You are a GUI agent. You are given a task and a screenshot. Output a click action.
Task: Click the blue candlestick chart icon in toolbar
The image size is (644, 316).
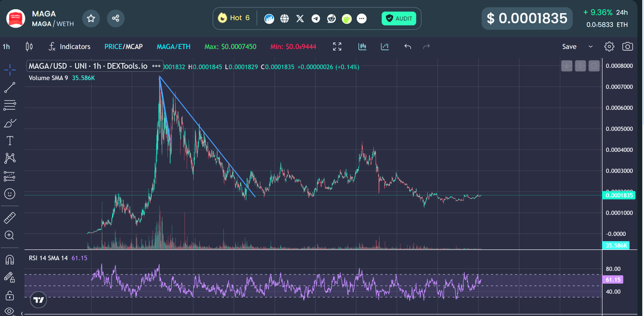click(x=362, y=47)
